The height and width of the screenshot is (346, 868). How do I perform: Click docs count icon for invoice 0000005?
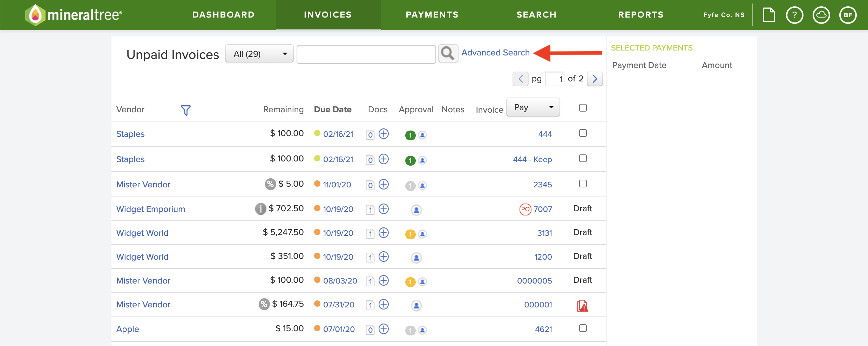click(x=370, y=281)
